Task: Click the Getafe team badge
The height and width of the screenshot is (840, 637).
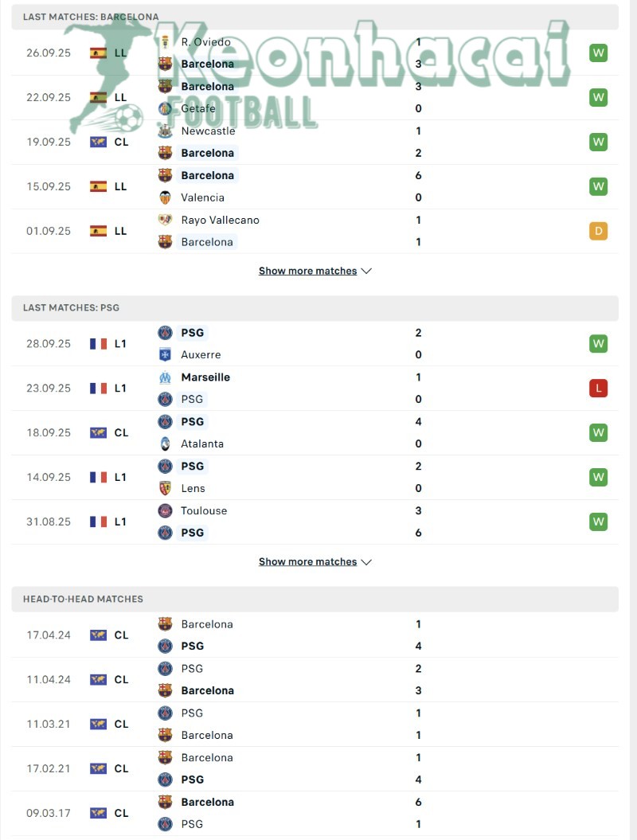Action: (x=165, y=108)
